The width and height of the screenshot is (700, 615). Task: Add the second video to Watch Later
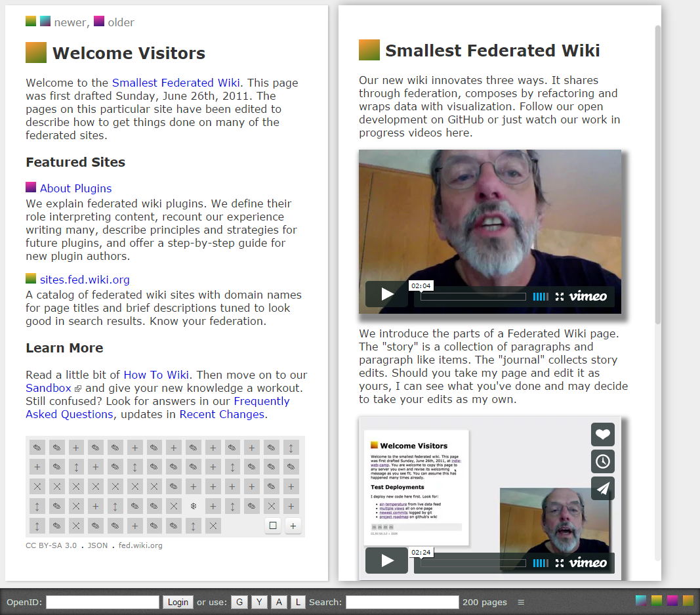click(x=603, y=461)
